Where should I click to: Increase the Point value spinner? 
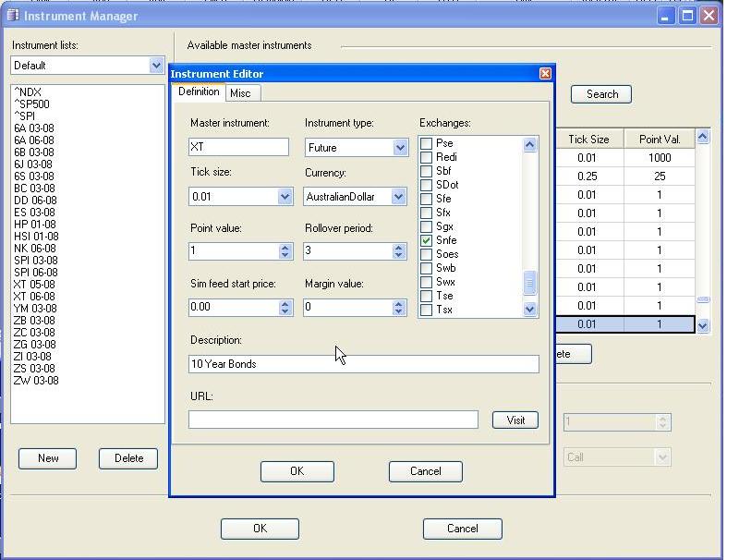pos(285,247)
